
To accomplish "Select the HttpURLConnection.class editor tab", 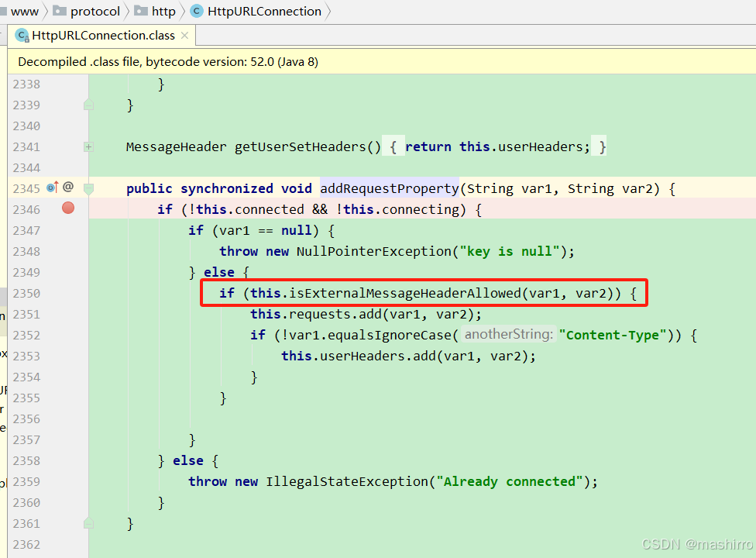I will coord(102,36).
